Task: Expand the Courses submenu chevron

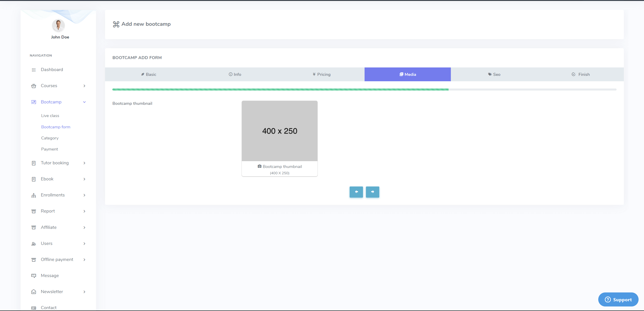Action: pos(84,86)
